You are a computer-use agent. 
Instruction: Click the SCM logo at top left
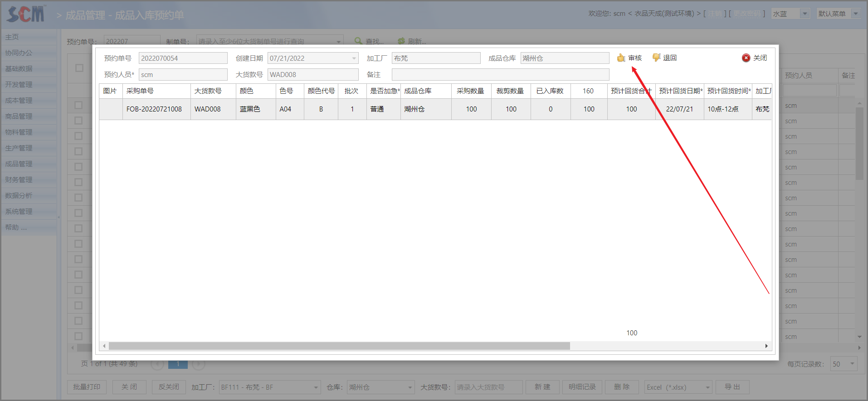26,14
